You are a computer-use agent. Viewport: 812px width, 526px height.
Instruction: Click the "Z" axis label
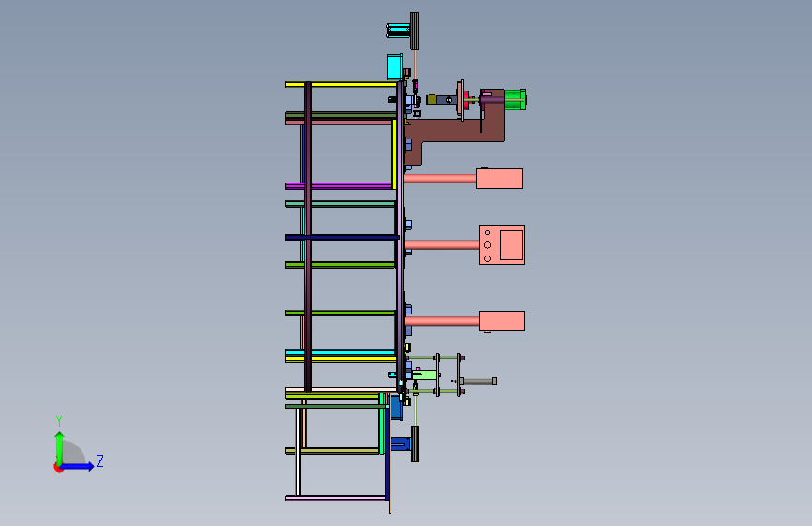pos(100,460)
